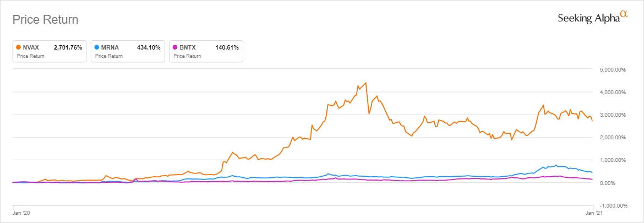Click the Price Return chart title
644x223 pixels.
pyautogui.click(x=45, y=20)
